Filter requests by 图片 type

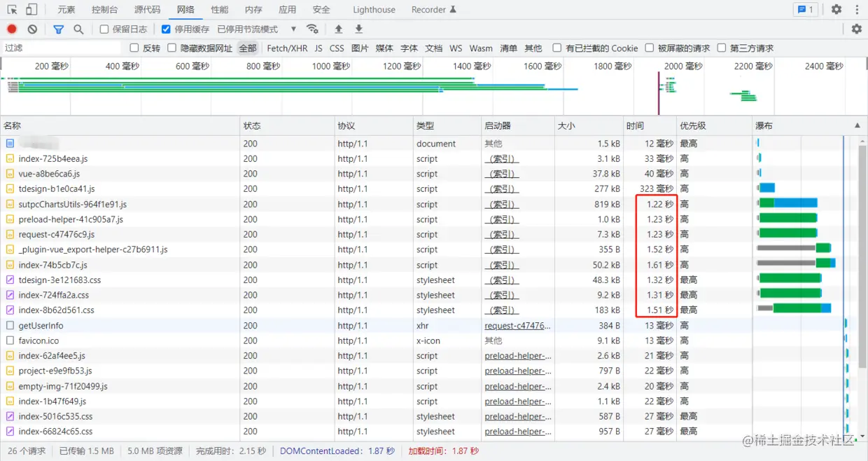point(360,48)
